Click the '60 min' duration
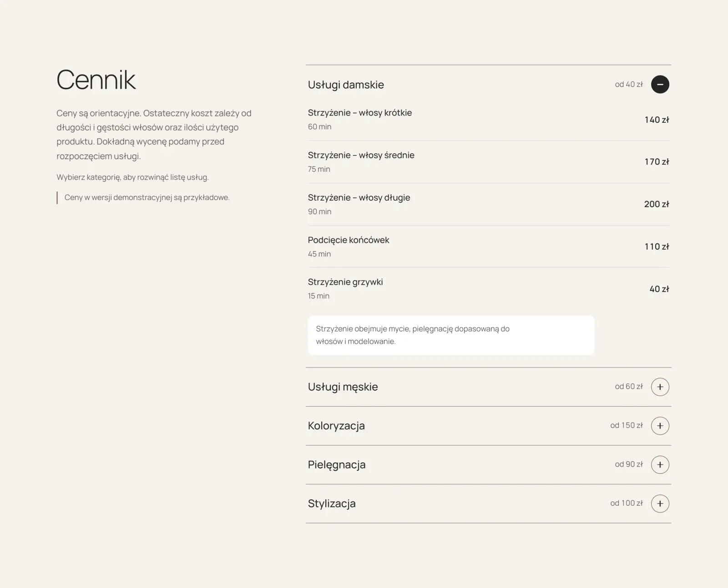Viewport: 728px width, 588px height. point(319,127)
